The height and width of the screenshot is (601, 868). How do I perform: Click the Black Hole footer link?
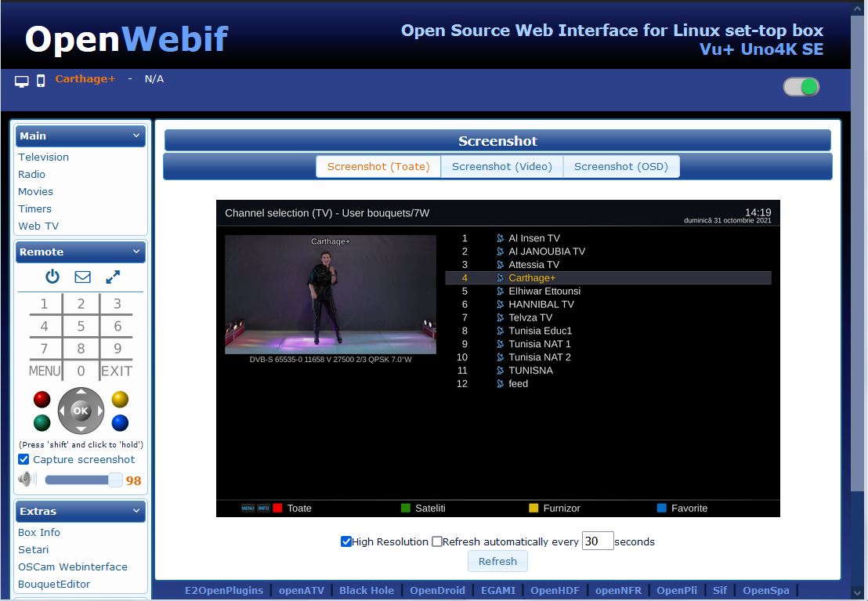tap(367, 591)
